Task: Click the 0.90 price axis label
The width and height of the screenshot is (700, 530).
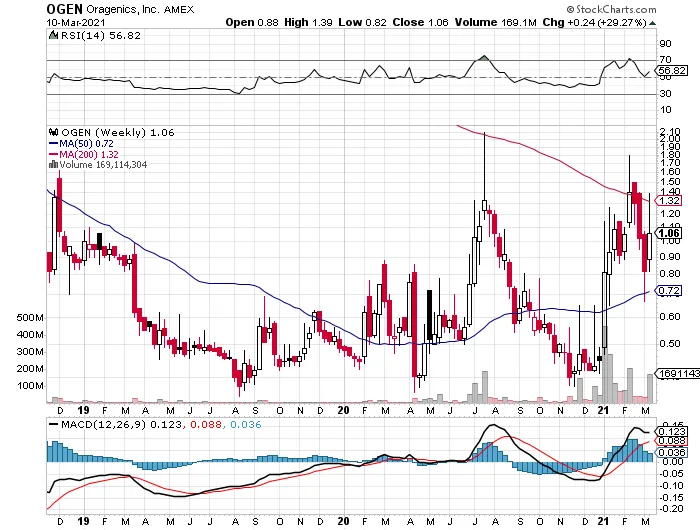Action: point(670,257)
